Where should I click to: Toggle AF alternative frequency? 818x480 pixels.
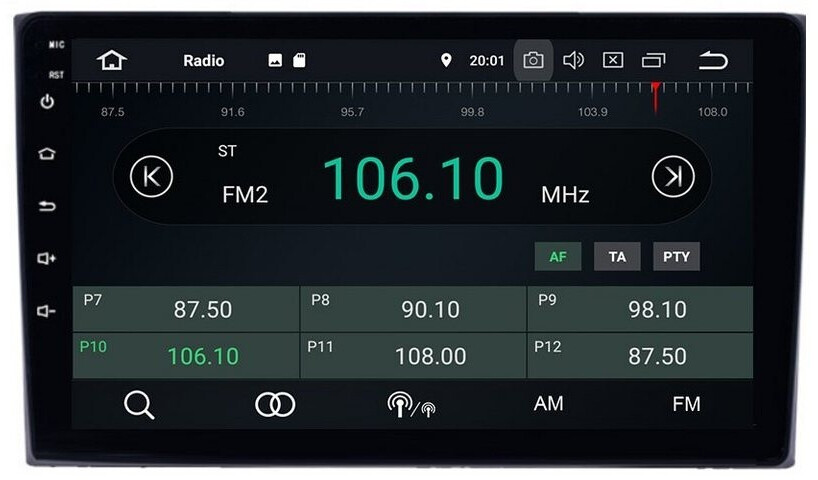point(558,256)
